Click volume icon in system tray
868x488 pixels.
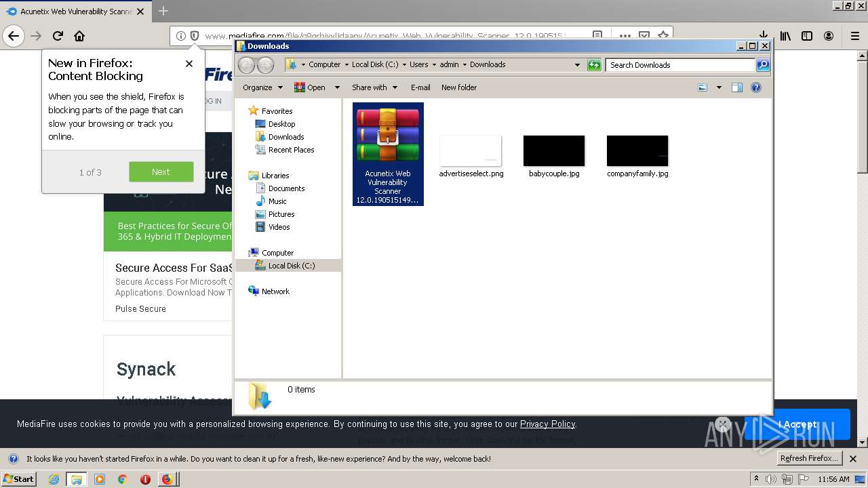[771, 479]
